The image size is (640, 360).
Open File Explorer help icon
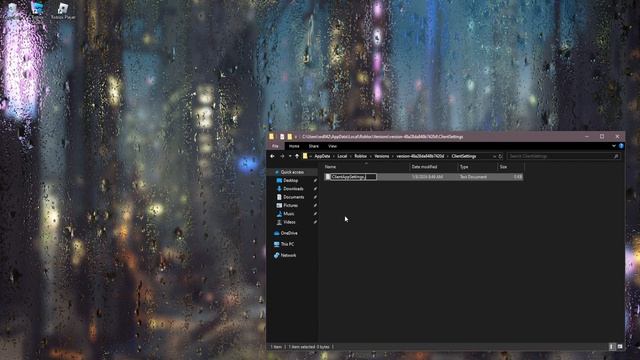pyautogui.click(x=621, y=146)
